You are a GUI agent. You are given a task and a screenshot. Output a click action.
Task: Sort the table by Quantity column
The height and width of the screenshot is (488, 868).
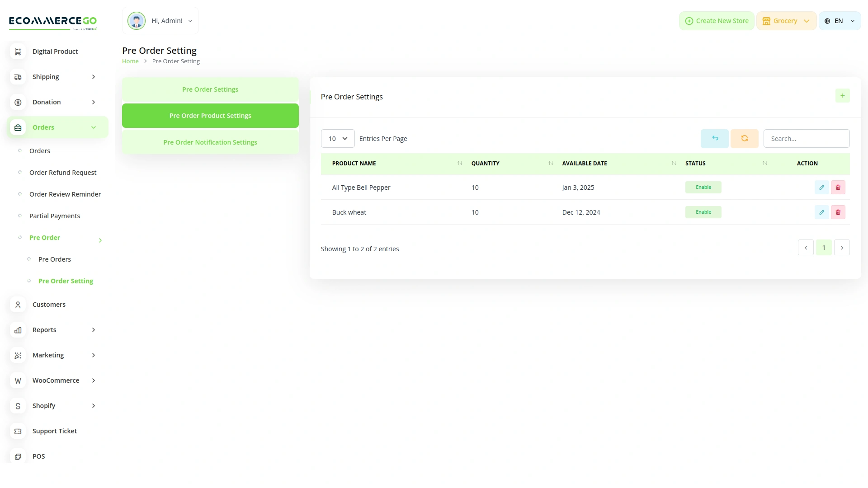[551, 163]
